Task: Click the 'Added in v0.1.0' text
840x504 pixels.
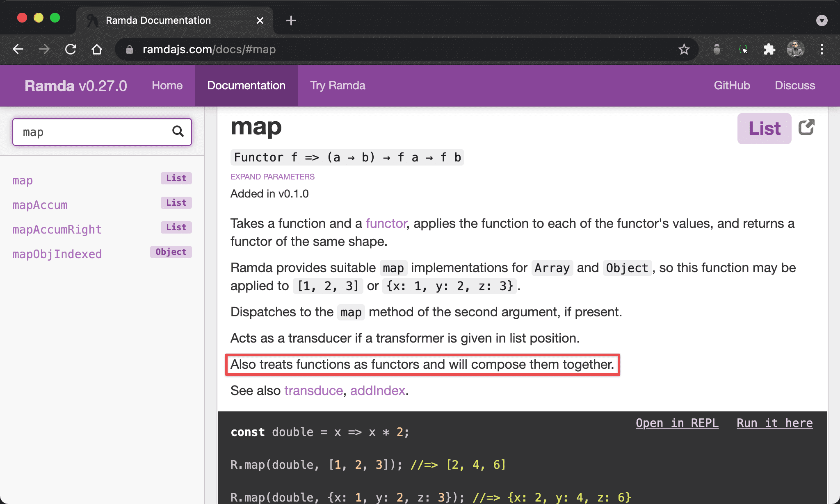Action: click(269, 194)
